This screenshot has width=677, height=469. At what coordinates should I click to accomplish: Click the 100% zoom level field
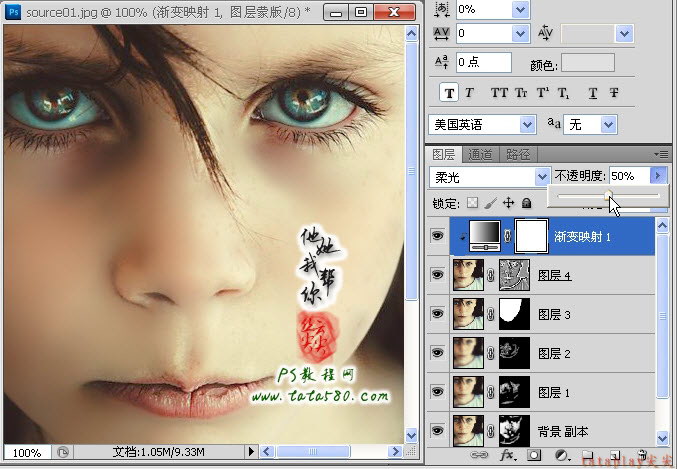tap(27, 453)
